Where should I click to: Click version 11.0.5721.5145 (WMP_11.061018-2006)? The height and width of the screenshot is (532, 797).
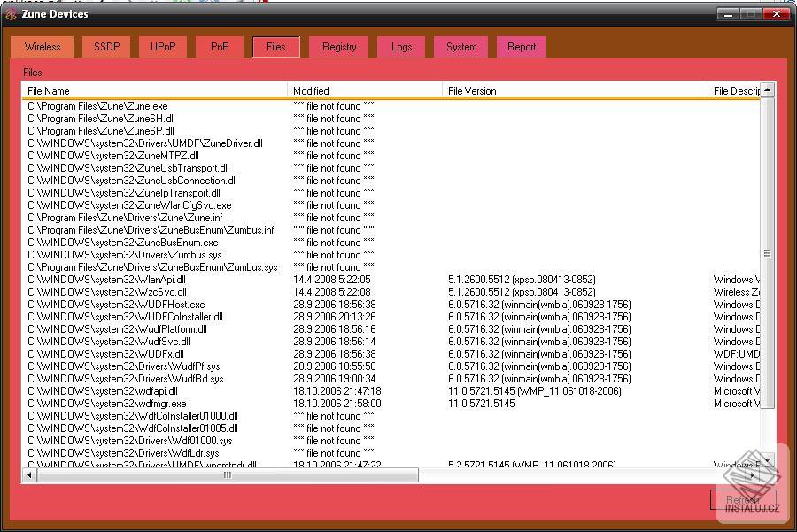click(x=535, y=391)
